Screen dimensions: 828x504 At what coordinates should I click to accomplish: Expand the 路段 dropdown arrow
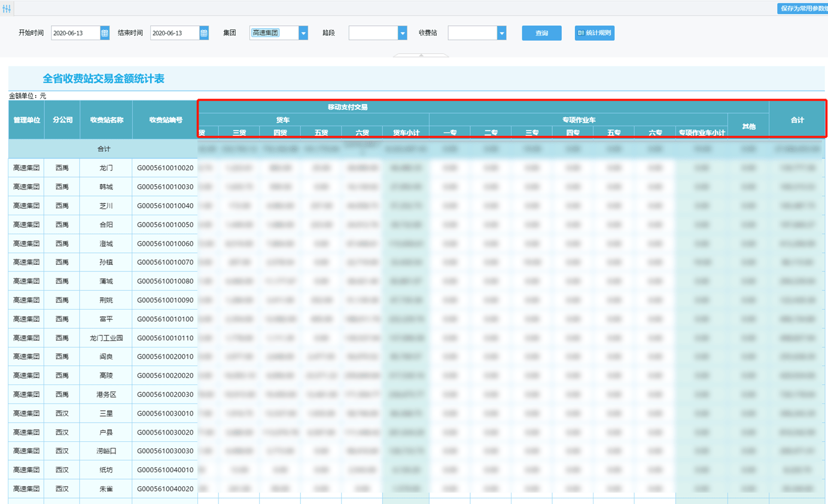(403, 33)
